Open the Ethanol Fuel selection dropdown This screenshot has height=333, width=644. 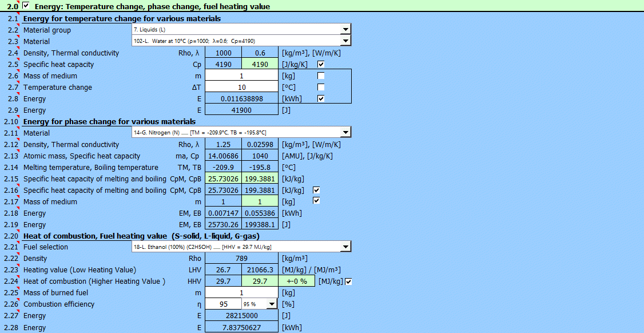click(x=345, y=247)
